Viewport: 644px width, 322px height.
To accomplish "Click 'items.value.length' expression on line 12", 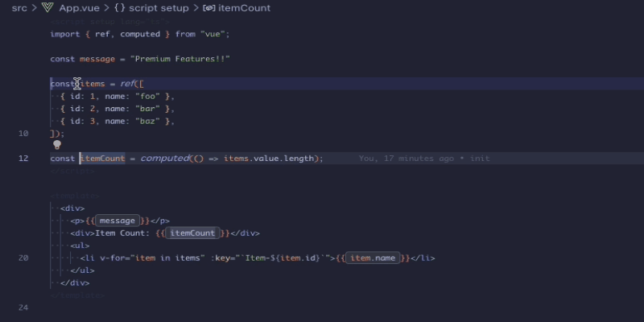I will click(x=269, y=158).
